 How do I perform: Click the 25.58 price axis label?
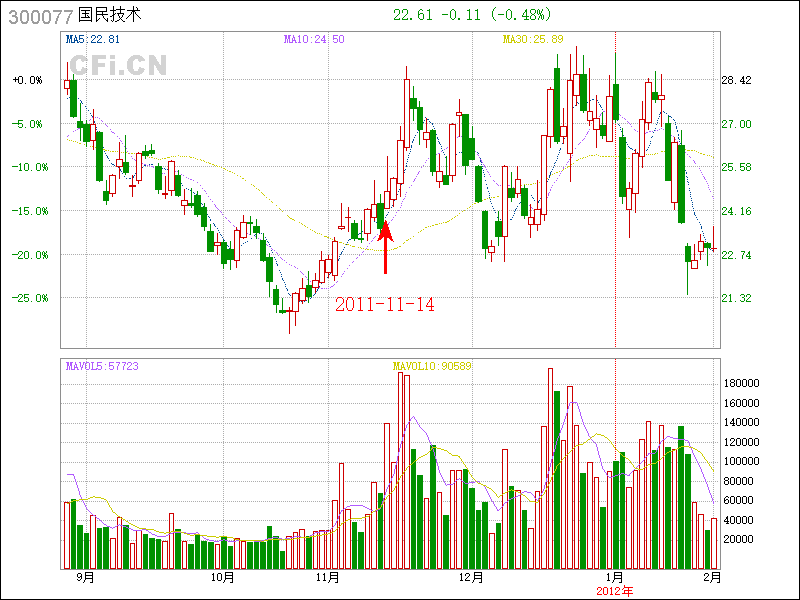736,167
